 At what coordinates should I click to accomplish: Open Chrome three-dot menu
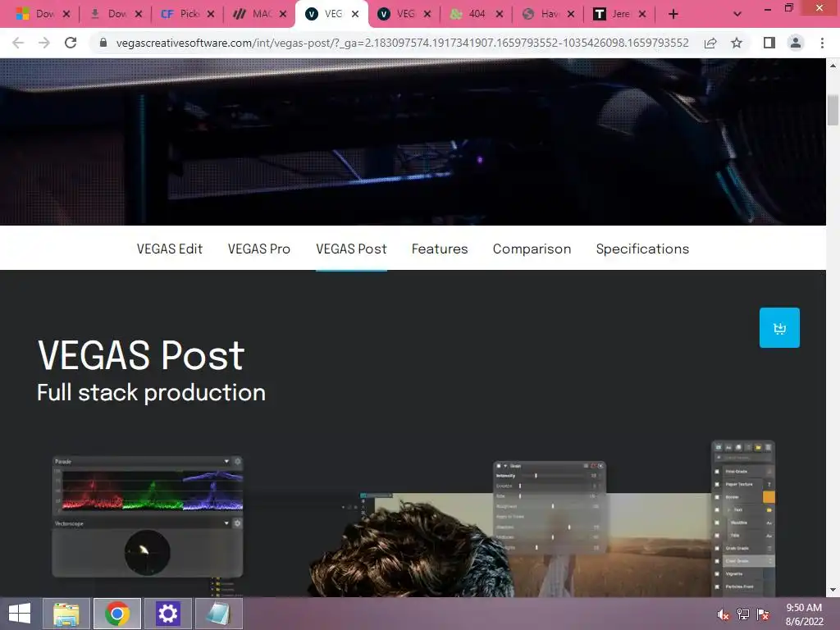point(822,43)
